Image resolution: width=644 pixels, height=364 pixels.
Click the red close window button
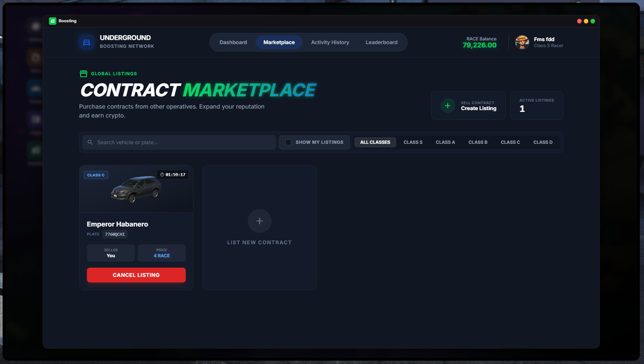tap(579, 21)
